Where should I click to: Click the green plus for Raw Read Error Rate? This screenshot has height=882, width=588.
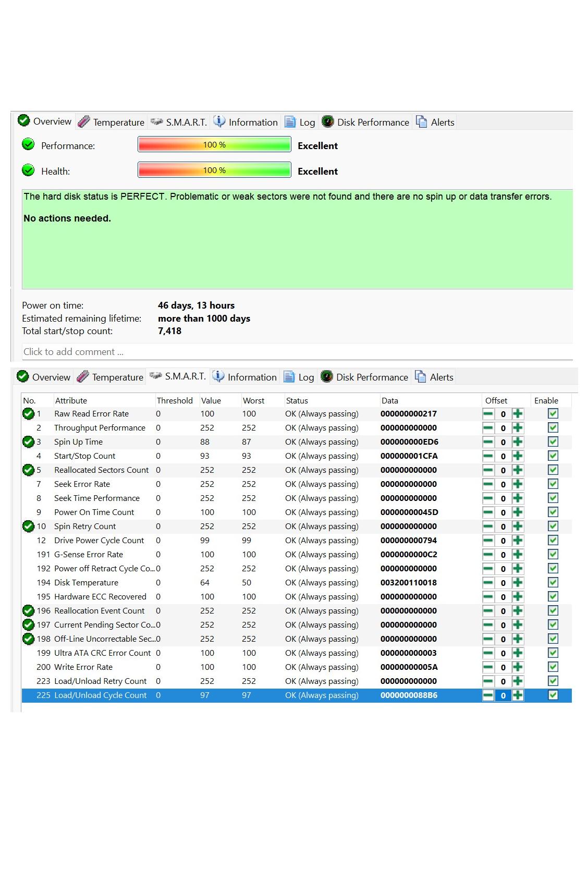tap(518, 414)
